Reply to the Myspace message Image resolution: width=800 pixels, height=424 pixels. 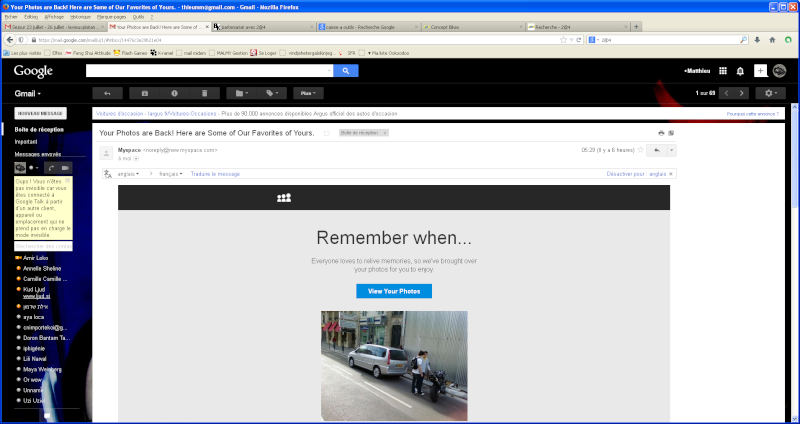pyautogui.click(x=657, y=150)
